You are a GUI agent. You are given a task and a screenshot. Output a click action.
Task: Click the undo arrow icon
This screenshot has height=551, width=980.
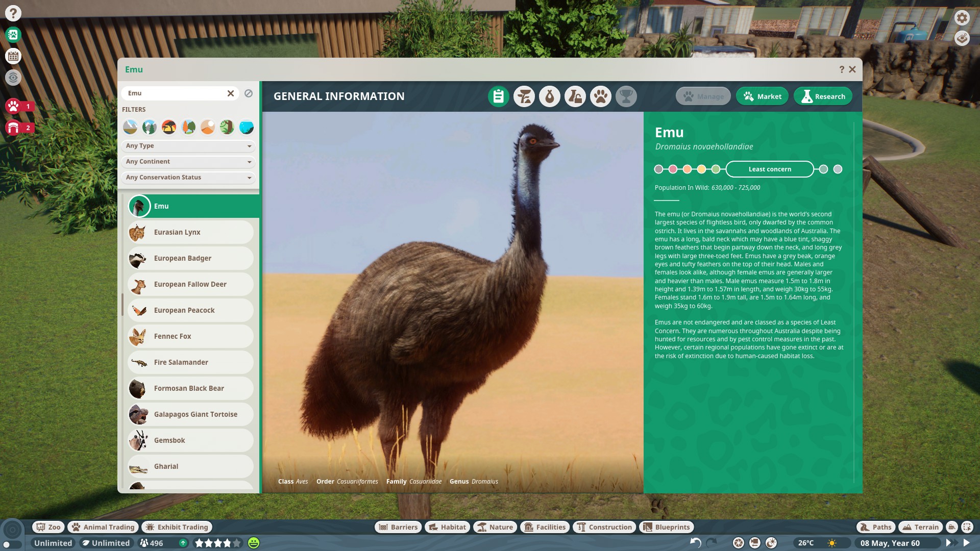(x=695, y=543)
